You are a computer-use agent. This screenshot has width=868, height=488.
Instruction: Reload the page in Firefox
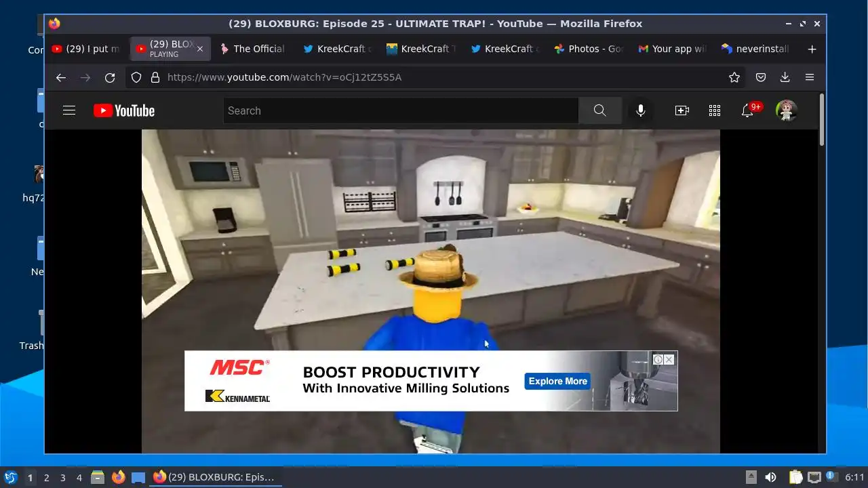click(110, 77)
